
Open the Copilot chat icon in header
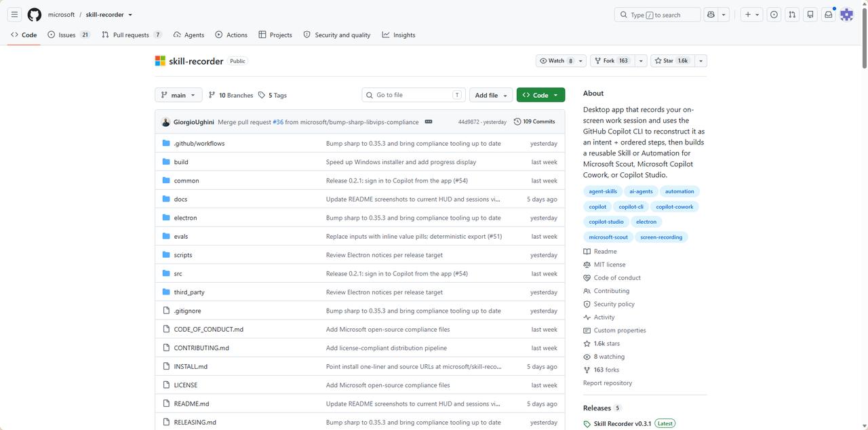click(711, 14)
